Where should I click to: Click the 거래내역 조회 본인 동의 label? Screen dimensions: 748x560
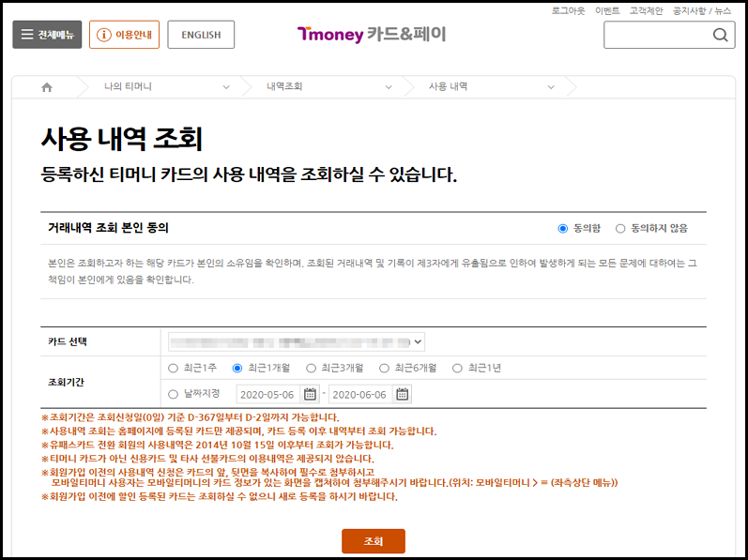click(x=108, y=228)
